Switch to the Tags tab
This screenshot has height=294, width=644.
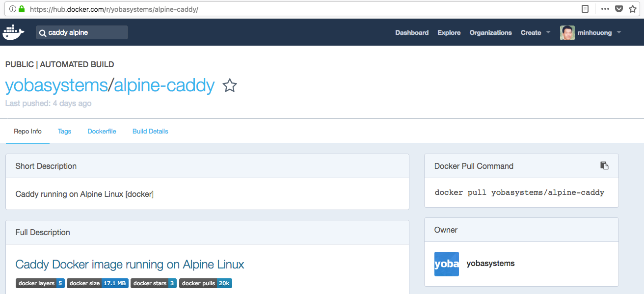pyautogui.click(x=64, y=131)
